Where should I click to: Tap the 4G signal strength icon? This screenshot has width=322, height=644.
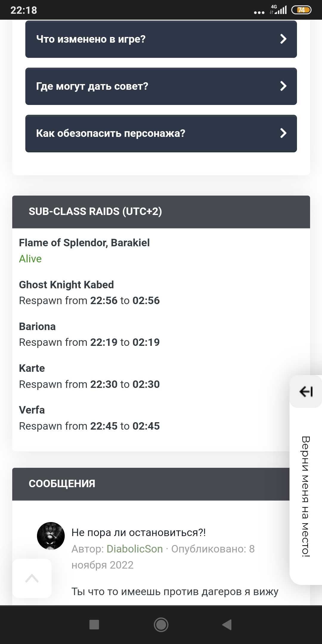point(278,10)
